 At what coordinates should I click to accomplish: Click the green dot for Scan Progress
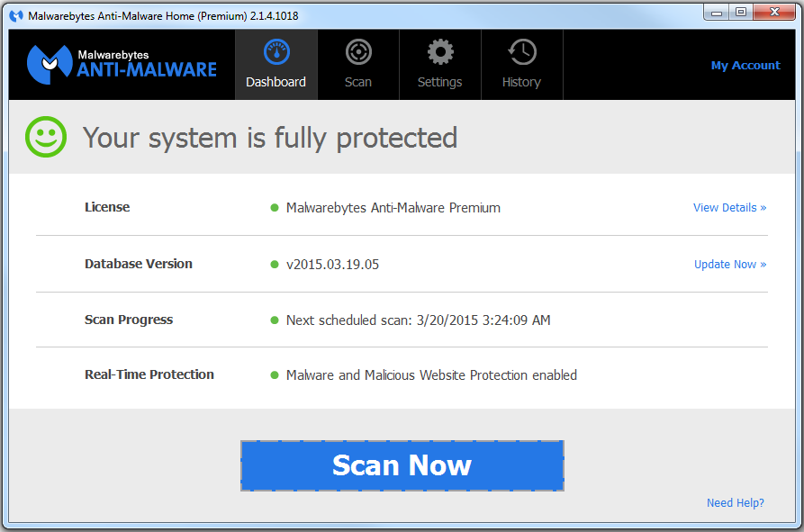coord(275,320)
